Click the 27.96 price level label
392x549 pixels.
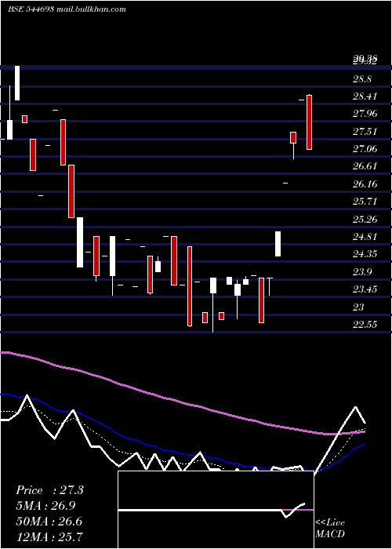coord(365,114)
